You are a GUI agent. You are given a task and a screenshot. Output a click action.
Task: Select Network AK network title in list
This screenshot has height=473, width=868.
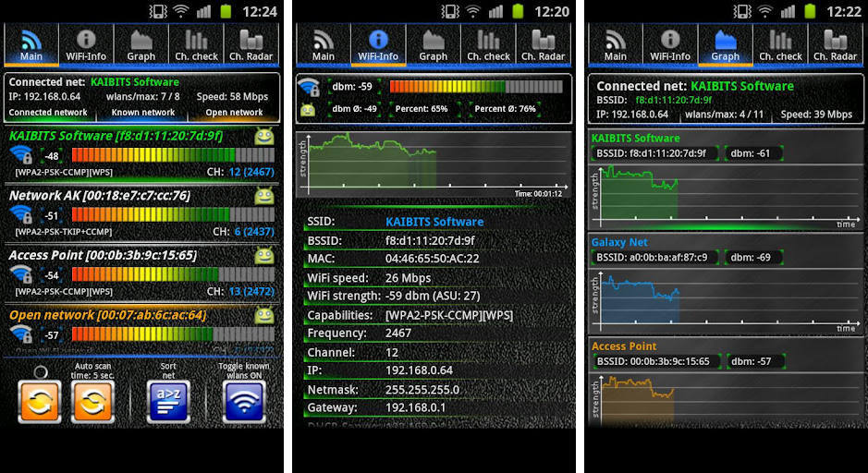click(x=100, y=196)
